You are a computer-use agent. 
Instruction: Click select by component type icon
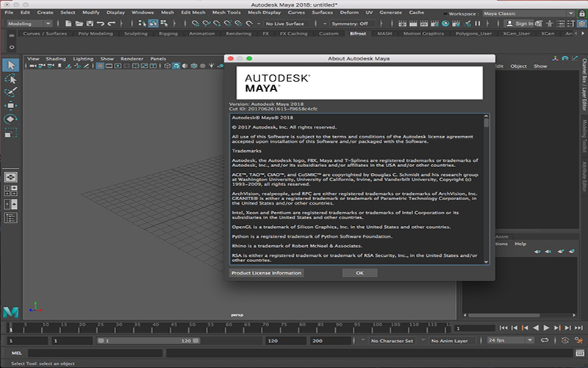pyautogui.click(x=164, y=24)
